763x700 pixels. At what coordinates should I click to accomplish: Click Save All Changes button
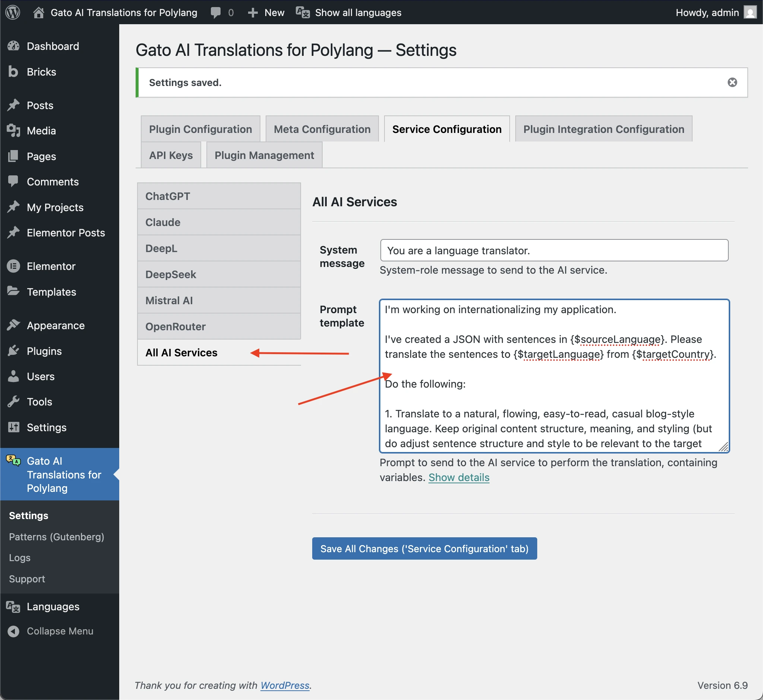tap(424, 548)
